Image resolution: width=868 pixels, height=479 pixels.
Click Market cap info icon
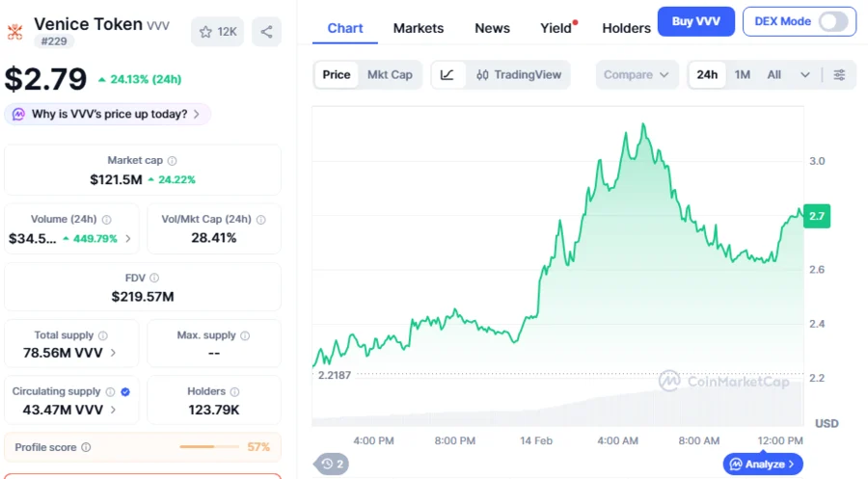pyautogui.click(x=173, y=161)
